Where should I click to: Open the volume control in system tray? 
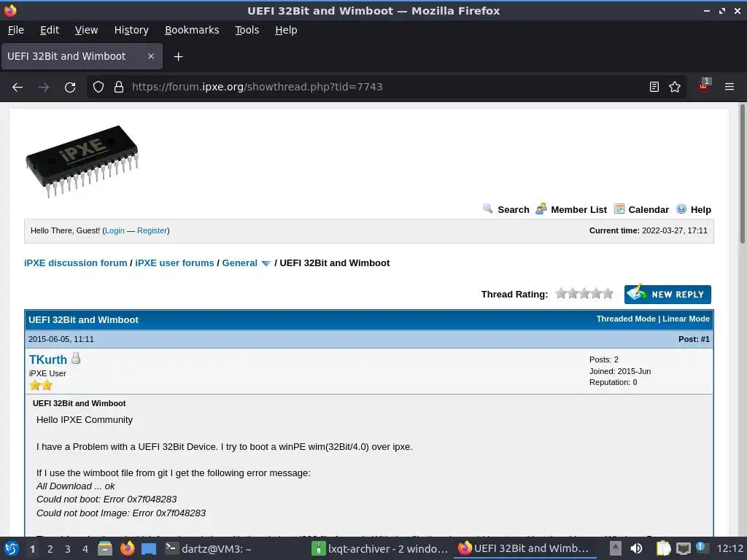636,548
